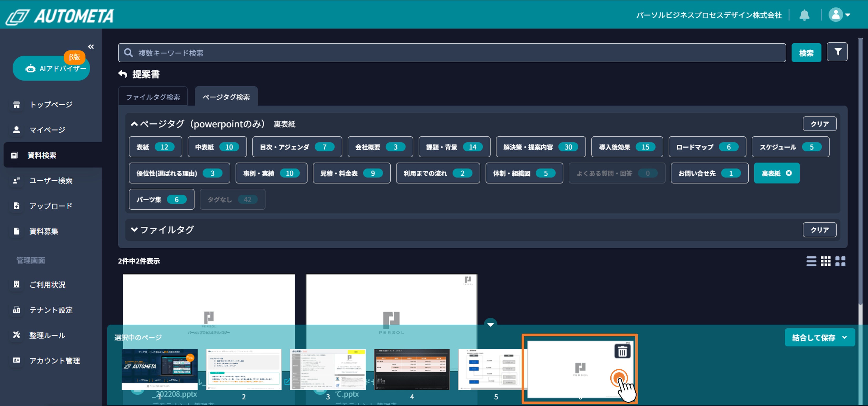Click the 整理ルール tools icon
This screenshot has height=406, width=868.
pyautogui.click(x=17, y=335)
